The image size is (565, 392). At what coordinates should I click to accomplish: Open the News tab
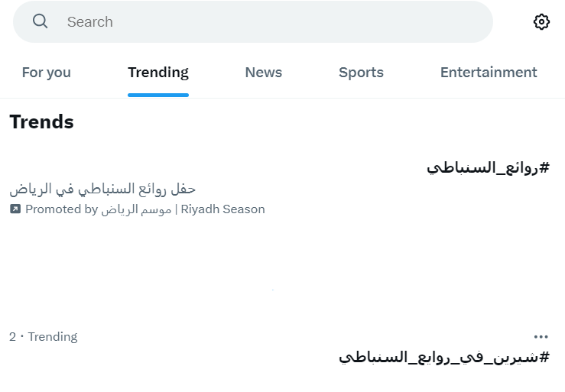point(263,73)
